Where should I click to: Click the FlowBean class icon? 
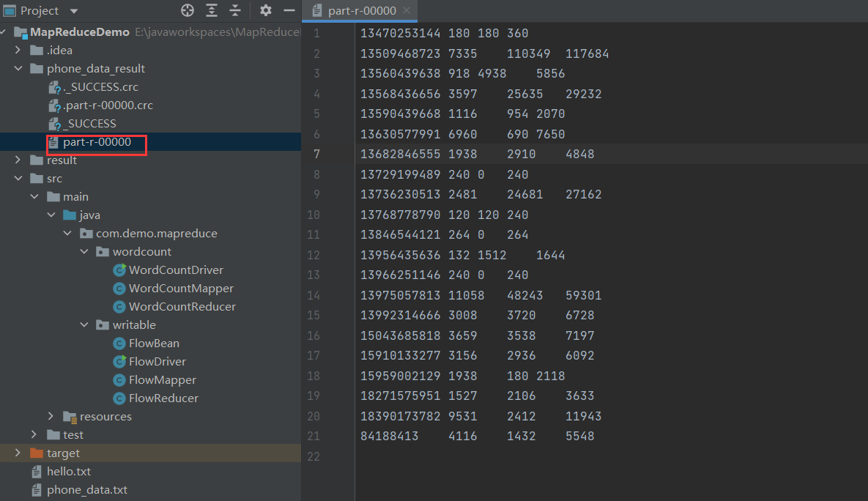tap(119, 344)
